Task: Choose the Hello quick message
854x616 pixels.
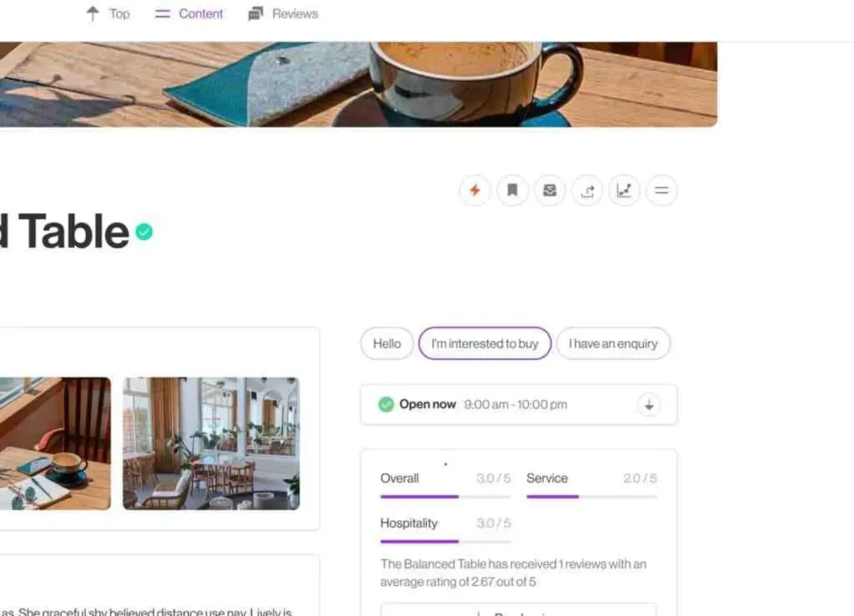Action: coord(387,343)
